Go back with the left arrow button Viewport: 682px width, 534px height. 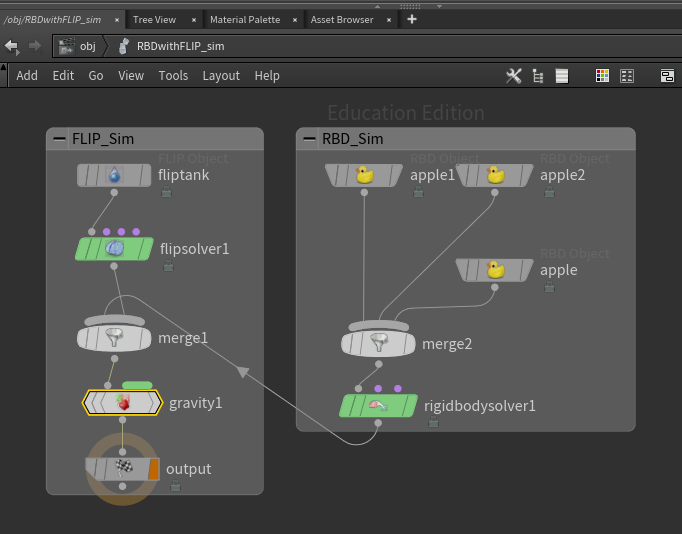tap(12, 46)
